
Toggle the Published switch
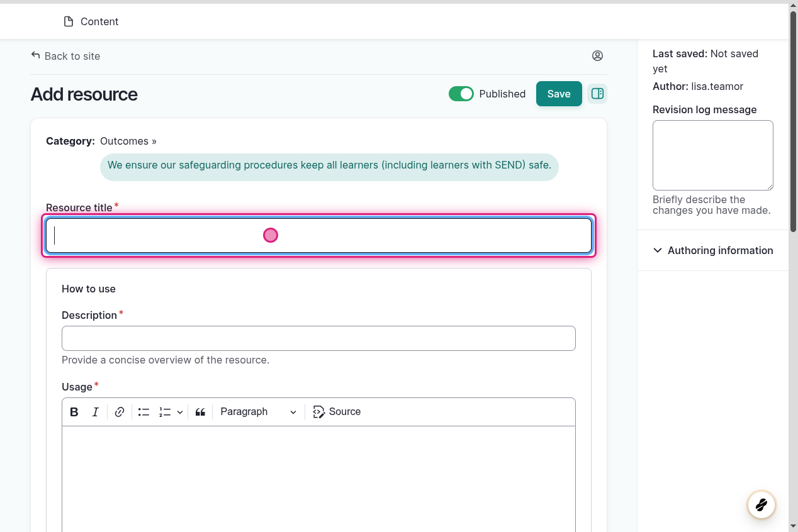tap(461, 94)
